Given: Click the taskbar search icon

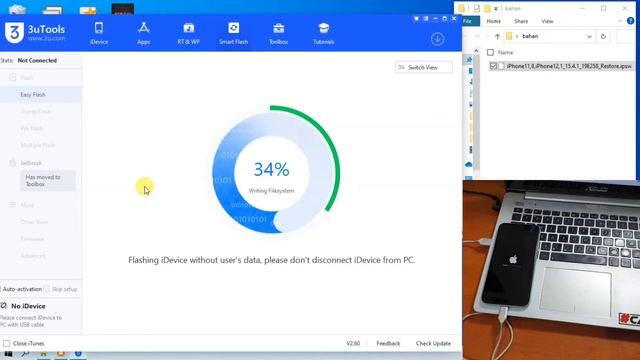Looking at the screenshot, I should (x=25, y=354).
